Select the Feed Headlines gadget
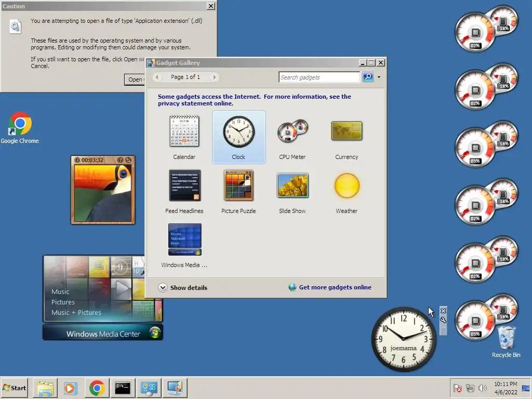Screen dimensions: 532x399 click(x=184, y=191)
